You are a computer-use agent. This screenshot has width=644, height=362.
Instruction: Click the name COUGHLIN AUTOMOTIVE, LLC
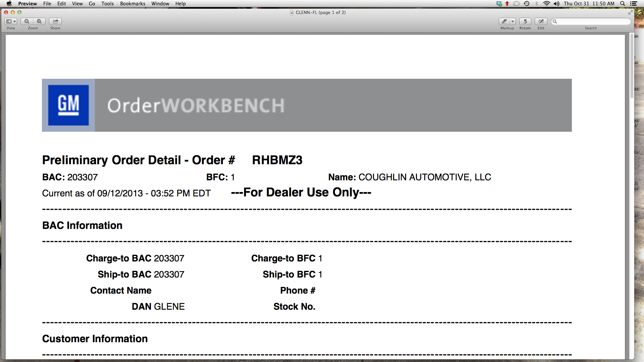click(x=425, y=177)
